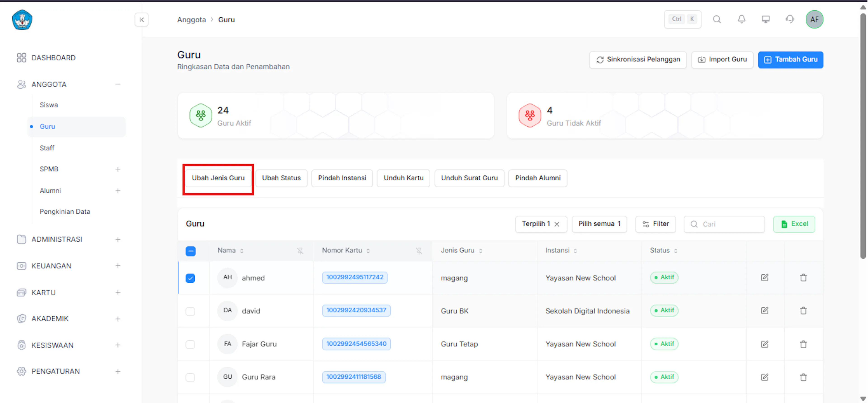Click Pindah Alumni button
The height and width of the screenshot is (403, 868).
(538, 178)
